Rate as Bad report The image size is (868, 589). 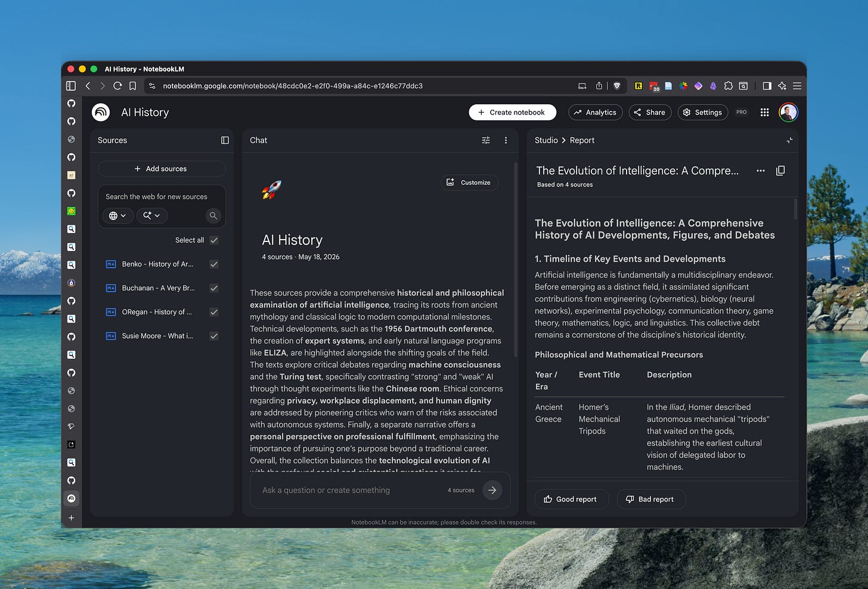tap(650, 499)
